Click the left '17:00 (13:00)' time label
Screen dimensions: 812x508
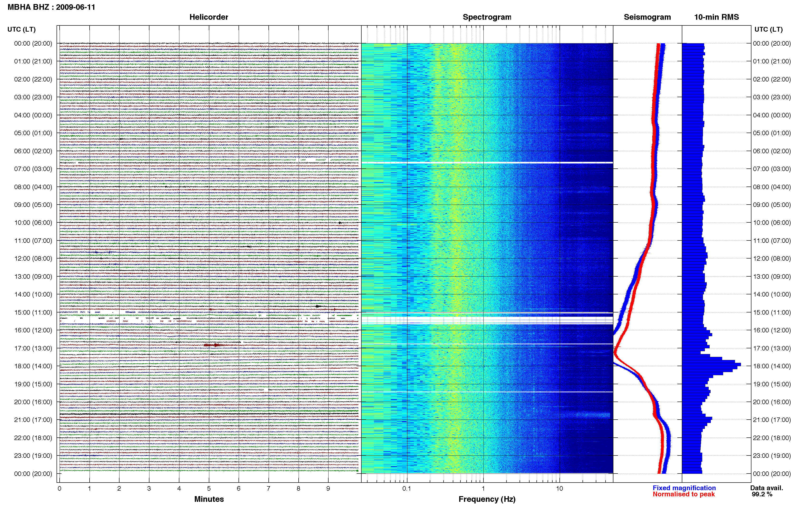[33, 348]
